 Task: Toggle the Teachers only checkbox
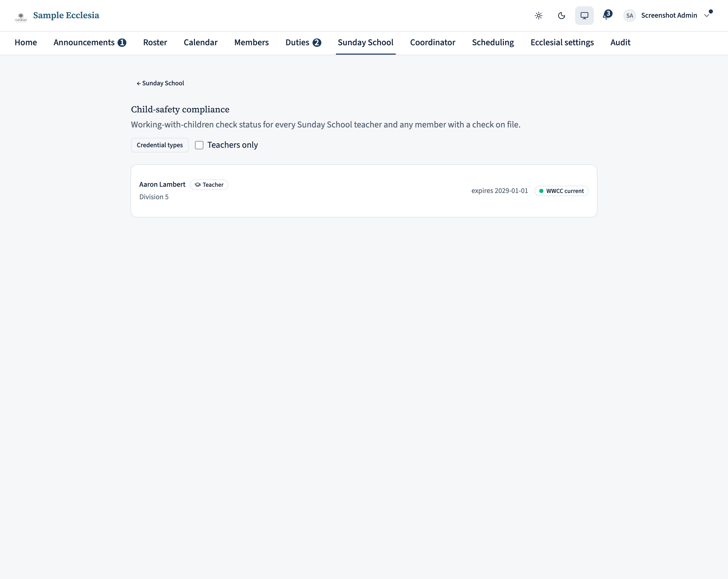pos(199,145)
